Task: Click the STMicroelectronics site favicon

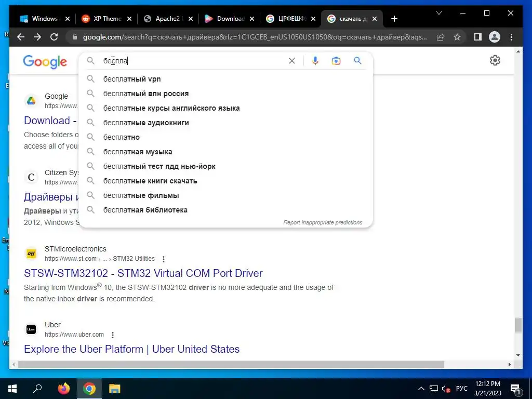Action: click(x=31, y=254)
